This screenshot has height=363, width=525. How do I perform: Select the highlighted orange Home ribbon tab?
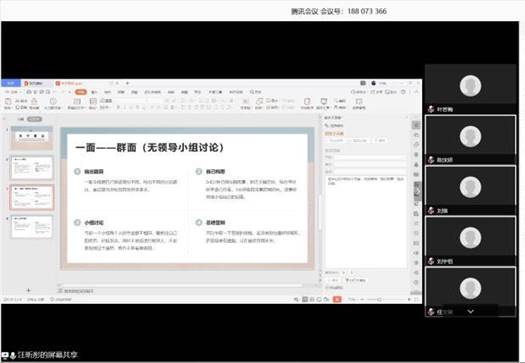pos(81,92)
